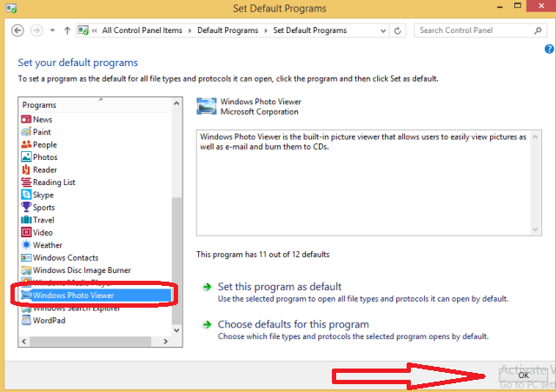Click the Programs column header
The image size is (556, 392).
click(x=95, y=105)
